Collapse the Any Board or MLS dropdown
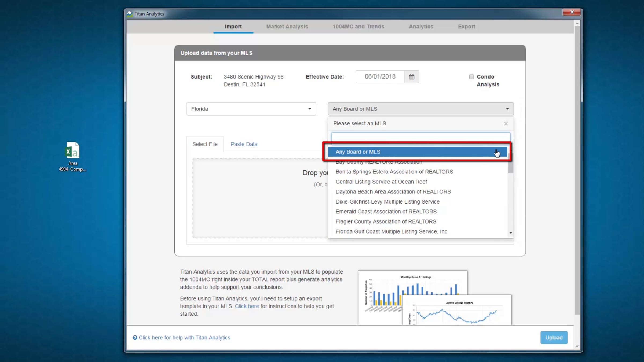The image size is (644, 362). pyautogui.click(x=420, y=109)
